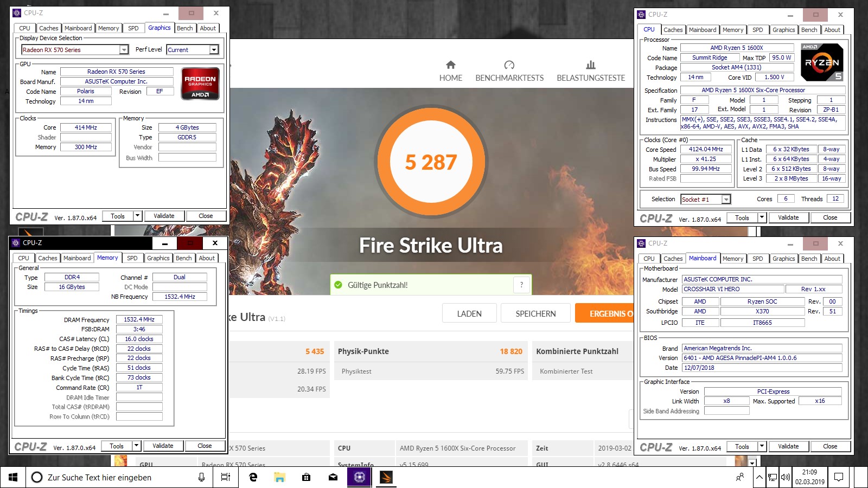
Task: Open BENCHMARKTESTS gauge icon
Action: coord(509,65)
